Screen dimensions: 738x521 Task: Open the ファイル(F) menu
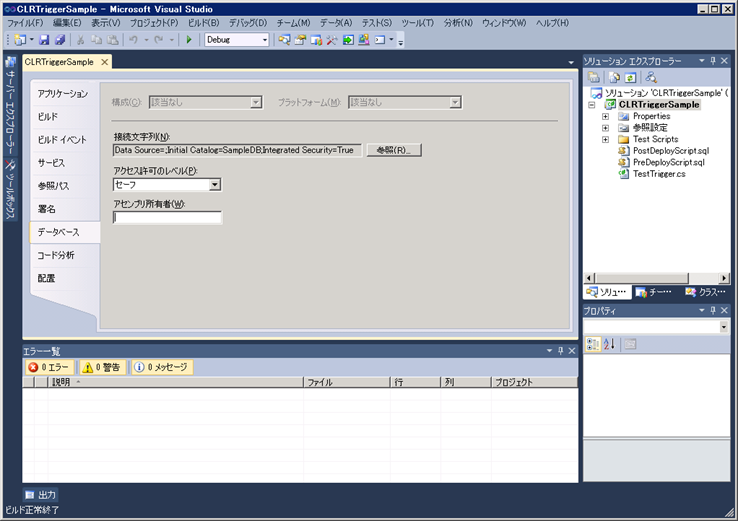click(25, 23)
